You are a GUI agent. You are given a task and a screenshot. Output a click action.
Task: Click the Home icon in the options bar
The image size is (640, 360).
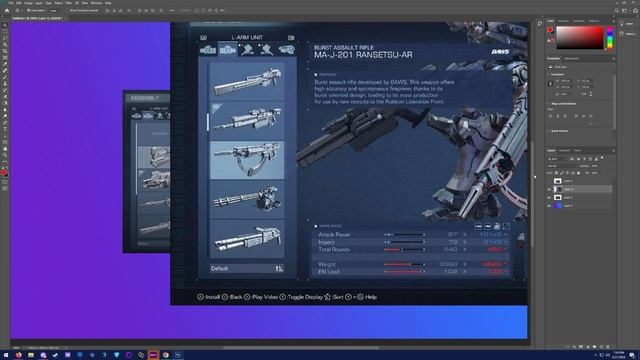point(7,11)
